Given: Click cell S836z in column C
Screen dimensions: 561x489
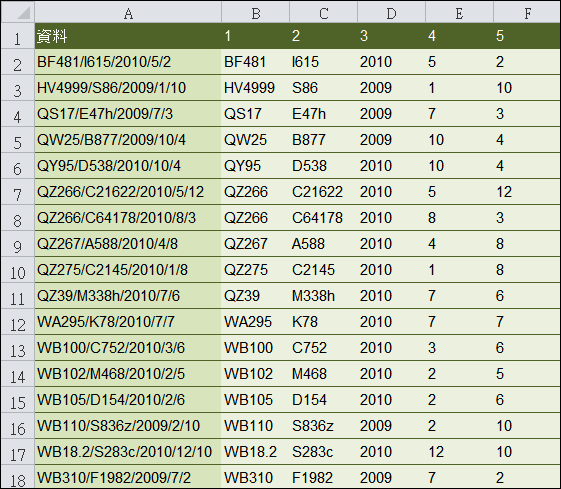Looking at the screenshot, I should point(323,426).
